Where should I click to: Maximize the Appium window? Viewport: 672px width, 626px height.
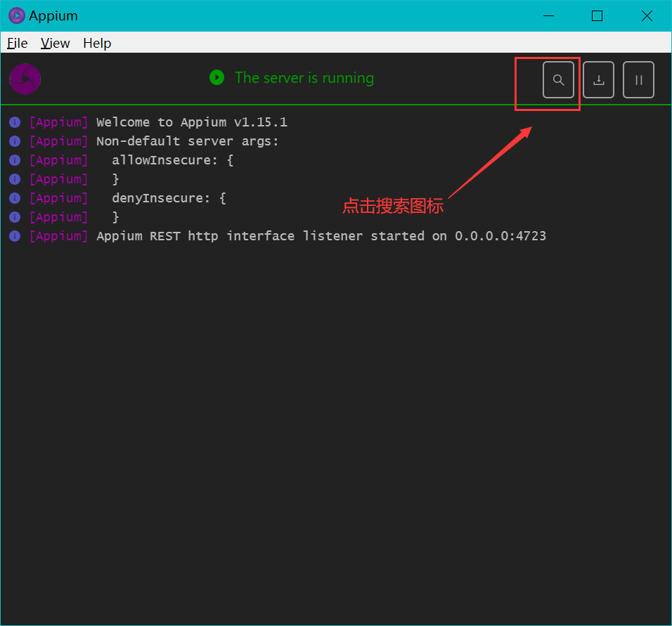pyautogui.click(x=597, y=15)
